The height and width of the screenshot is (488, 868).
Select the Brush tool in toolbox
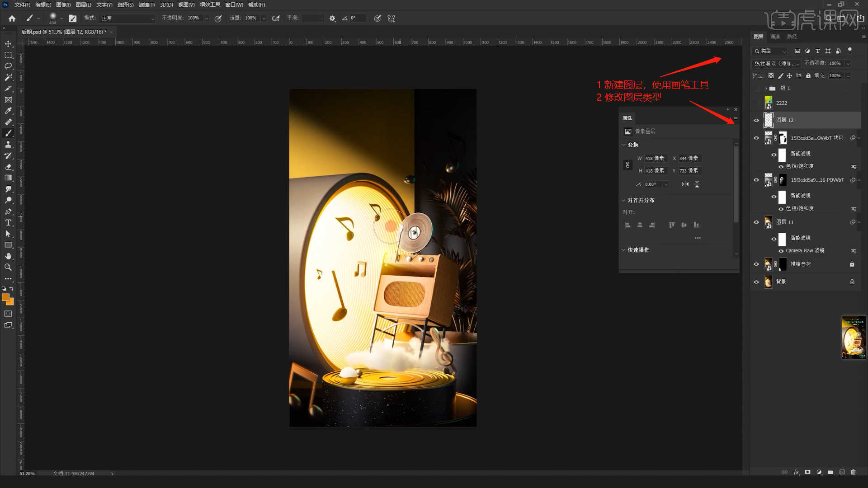point(8,133)
